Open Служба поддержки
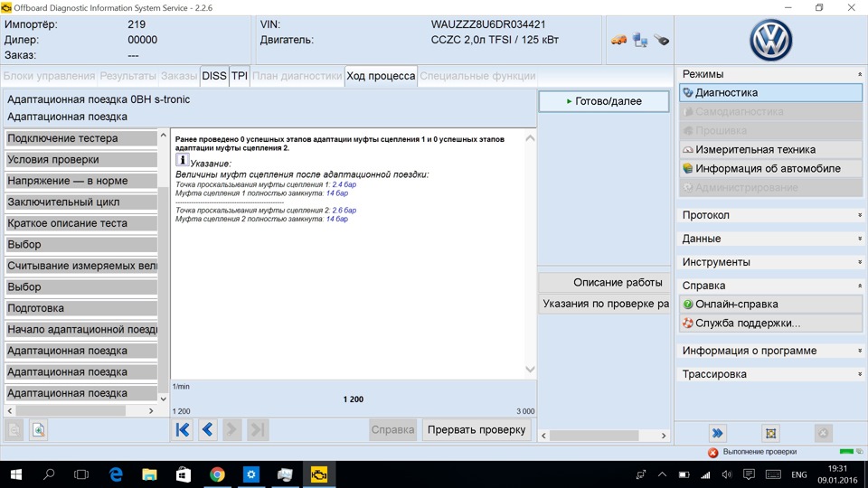This screenshot has height=488, width=868. pyautogui.click(x=770, y=324)
